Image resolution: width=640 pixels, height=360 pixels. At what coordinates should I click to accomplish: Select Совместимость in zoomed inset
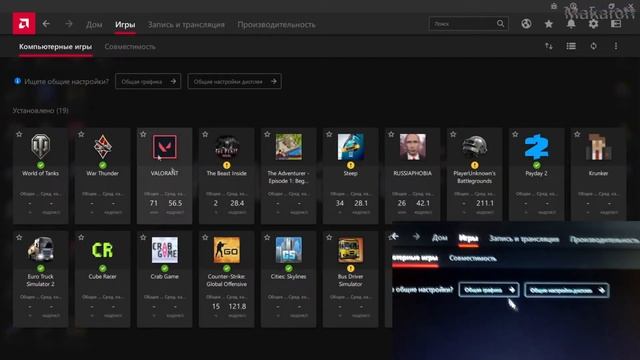coord(473,258)
